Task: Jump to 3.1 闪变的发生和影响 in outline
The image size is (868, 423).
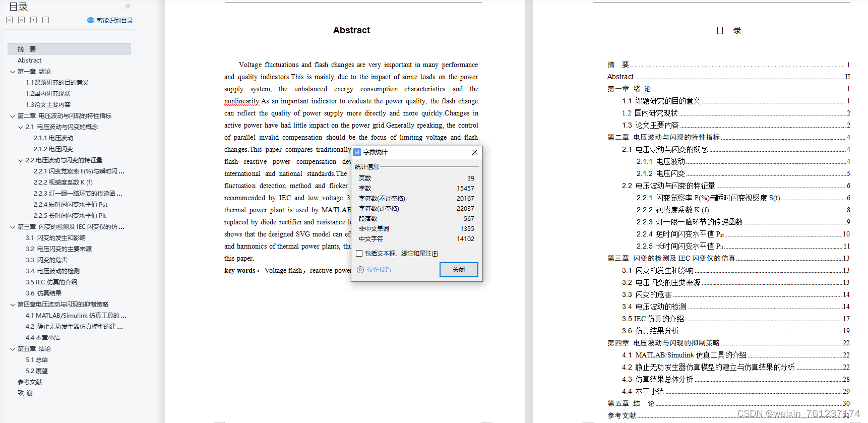Action: (55, 238)
